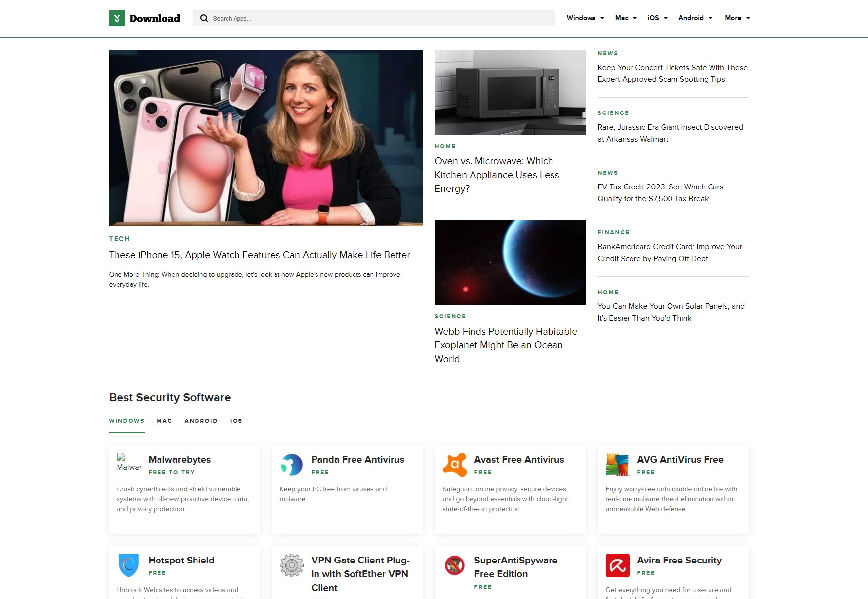Viewport: 868px width, 599px height.
Task: Click 'Safeguard online privacy' Avast description
Action: [x=506, y=499]
